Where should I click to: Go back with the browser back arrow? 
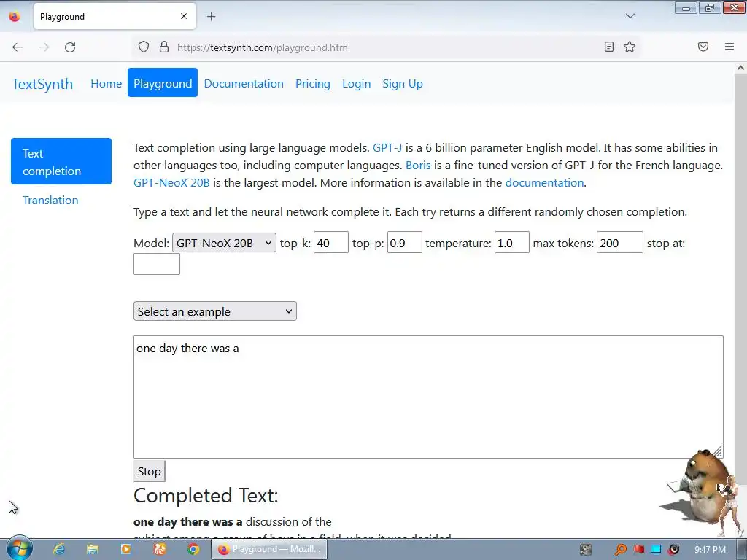click(18, 47)
